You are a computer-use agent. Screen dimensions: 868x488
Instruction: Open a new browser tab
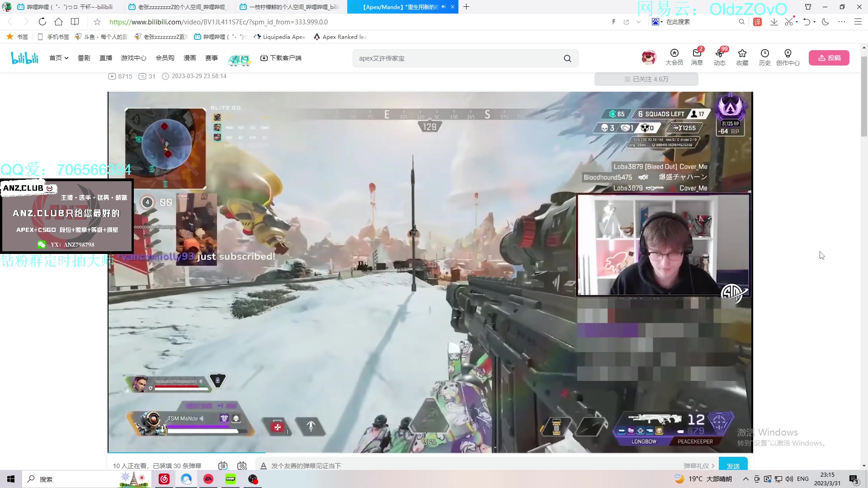click(466, 7)
